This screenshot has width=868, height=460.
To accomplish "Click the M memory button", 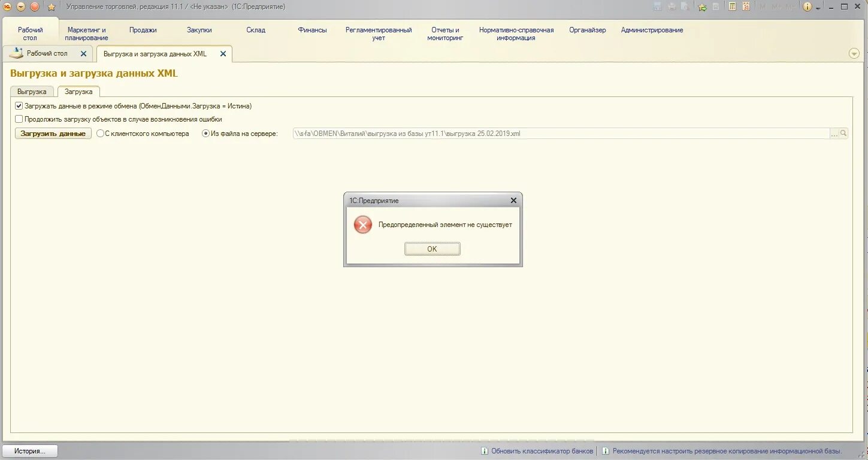I will coord(763,7).
